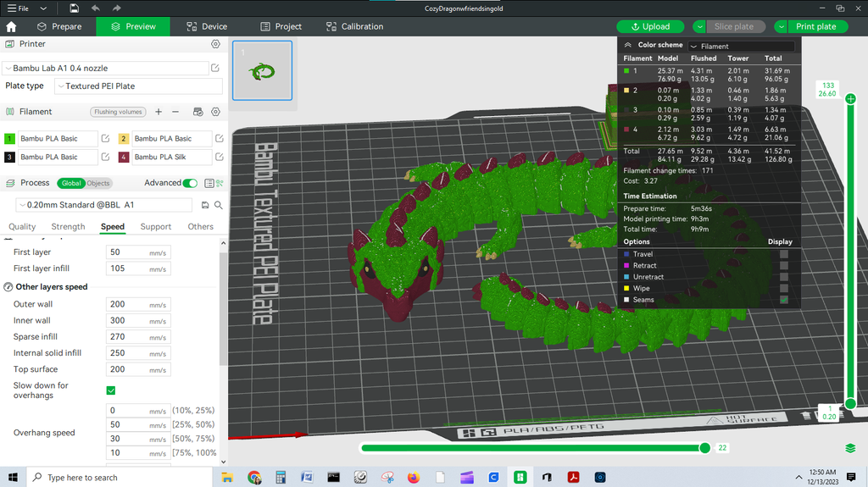Uncheck Slow down for overhangs
868x487 pixels.
click(x=111, y=390)
